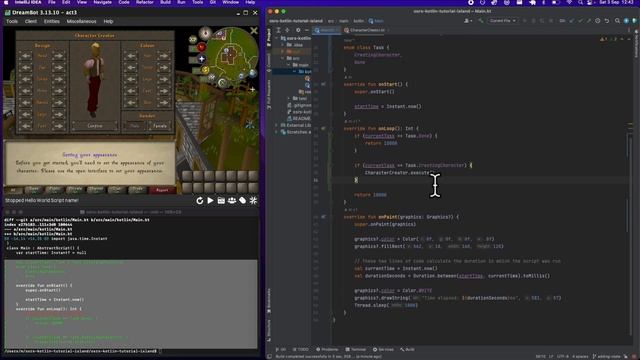Click the Hair colour right arrow

click(x=164, y=56)
